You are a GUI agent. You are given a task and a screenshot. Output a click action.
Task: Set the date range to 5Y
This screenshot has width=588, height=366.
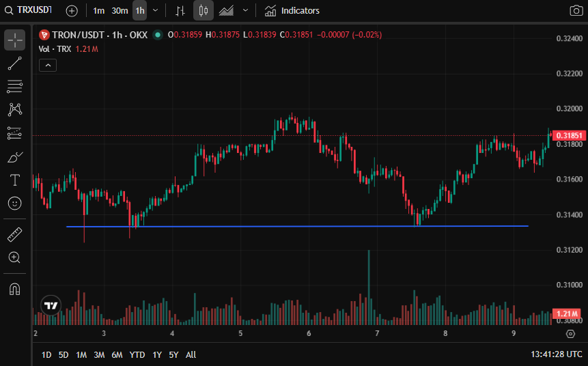173,355
